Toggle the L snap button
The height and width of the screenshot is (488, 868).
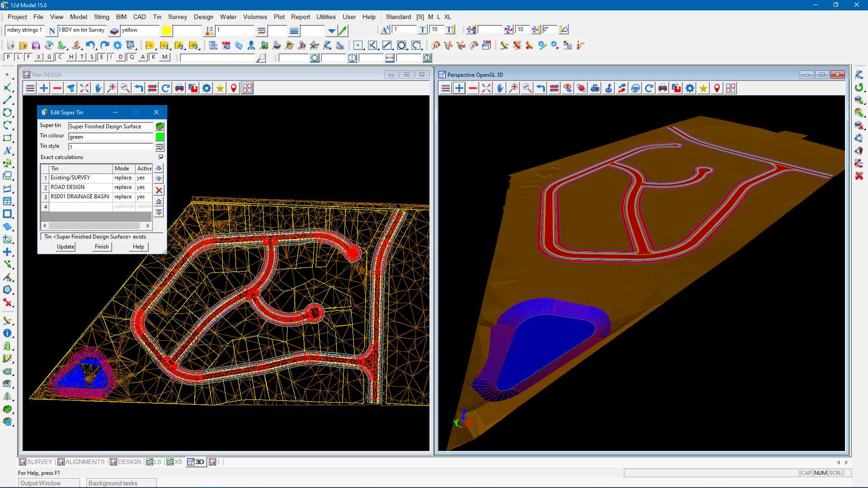tap(18, 57)
